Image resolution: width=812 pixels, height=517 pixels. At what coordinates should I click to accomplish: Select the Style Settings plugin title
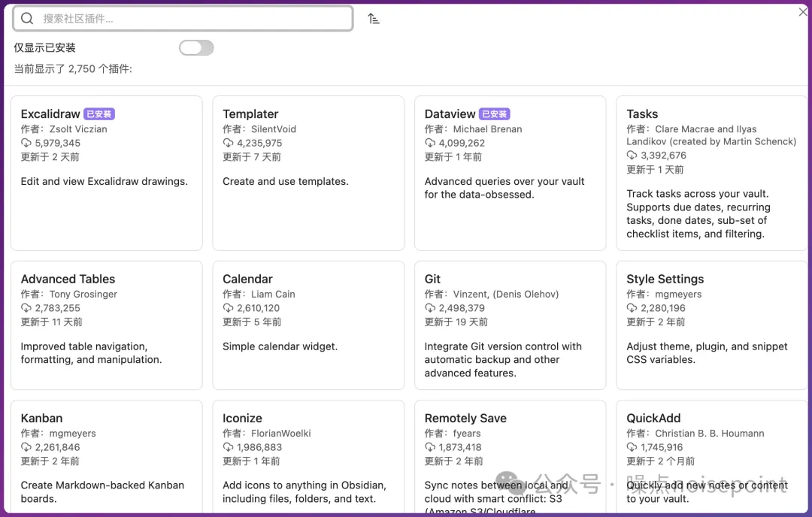point(665,279)
